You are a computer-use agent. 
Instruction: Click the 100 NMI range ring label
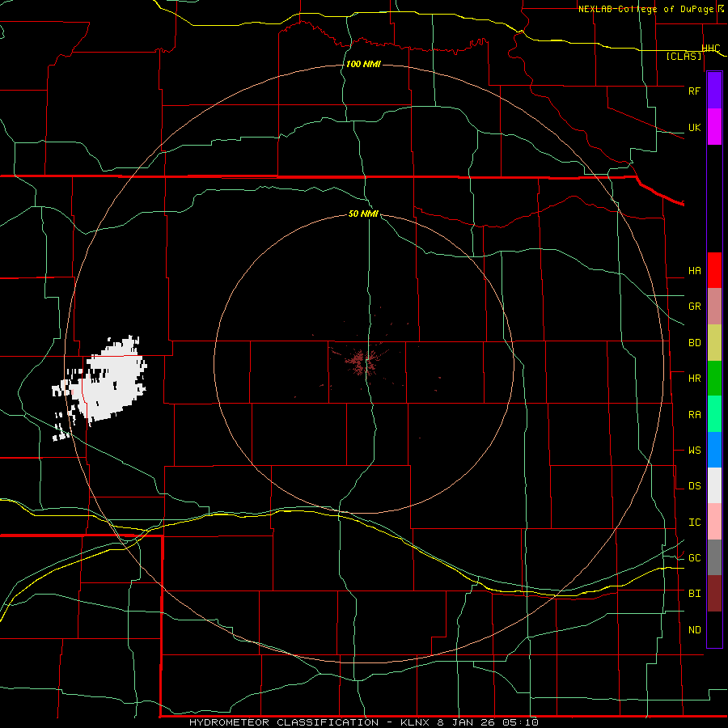pyautogui.click(x=363, y=64)
